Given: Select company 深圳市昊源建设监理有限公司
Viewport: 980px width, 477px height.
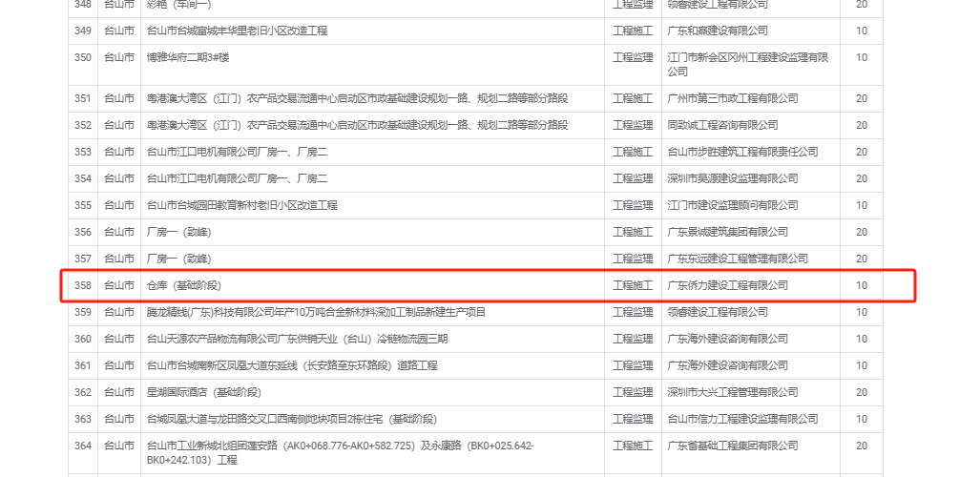Looking at the screenshot, I should [732, 178].
